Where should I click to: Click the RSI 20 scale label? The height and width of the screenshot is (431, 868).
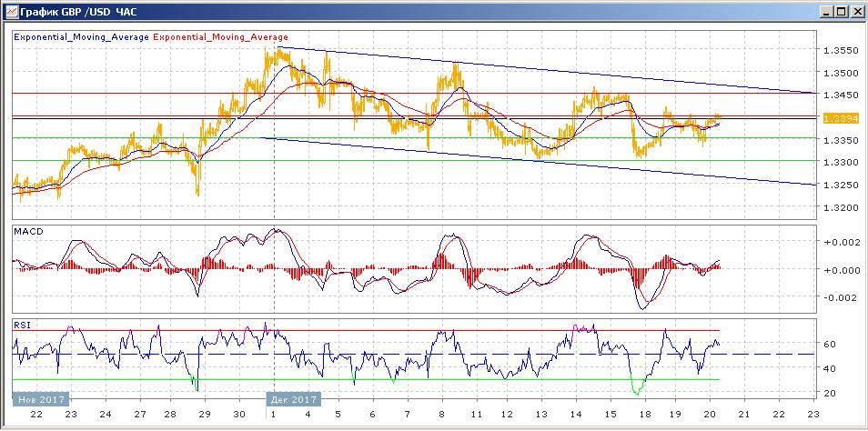click(830, 393)
